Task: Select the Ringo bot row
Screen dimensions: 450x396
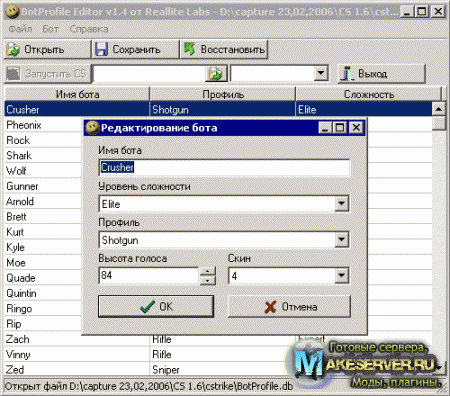Action: (43, 309)
